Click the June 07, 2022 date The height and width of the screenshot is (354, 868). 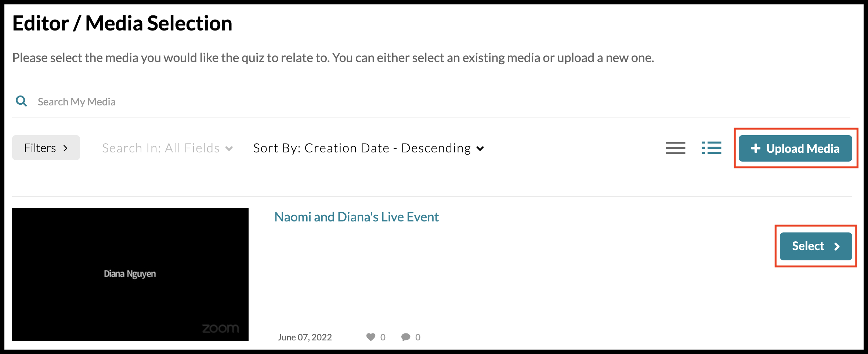tap(304, 337)
